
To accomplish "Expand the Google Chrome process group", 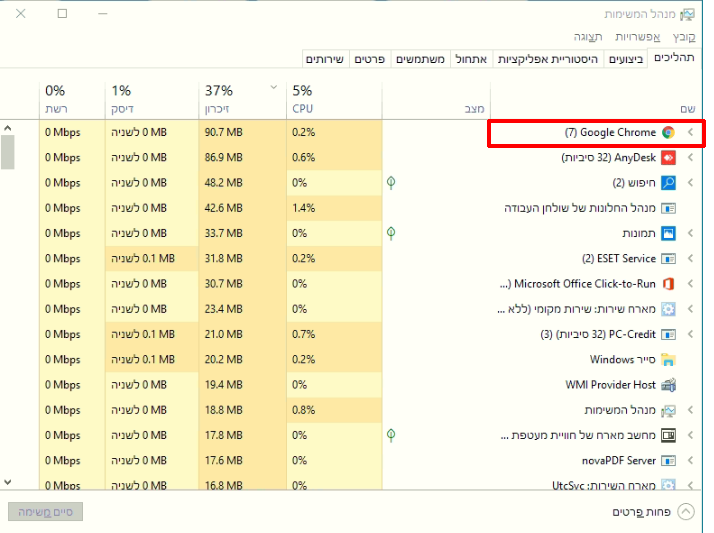I will click(x=690, y=132).
